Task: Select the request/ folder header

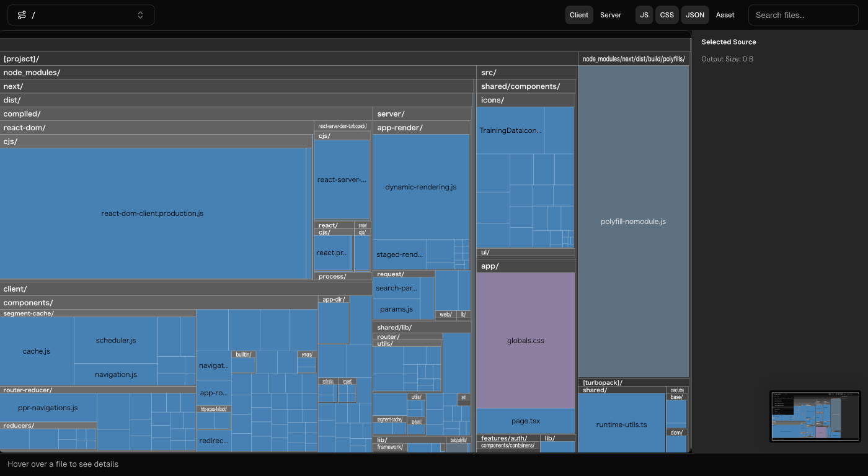Action: pos(404,274)
